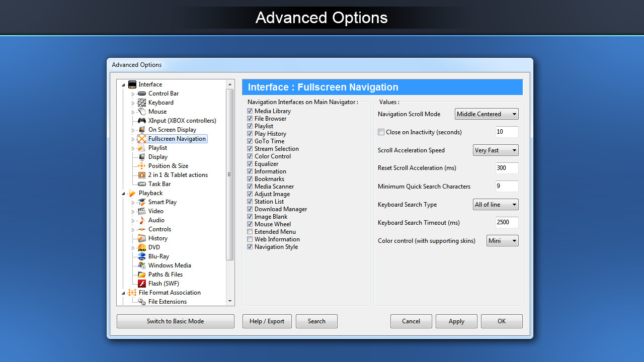Viewport: 644px width, 362px height.
Task: Click the Keyboard Search Timeout input field
Action: pyautogui.click(x=507, y=222)
